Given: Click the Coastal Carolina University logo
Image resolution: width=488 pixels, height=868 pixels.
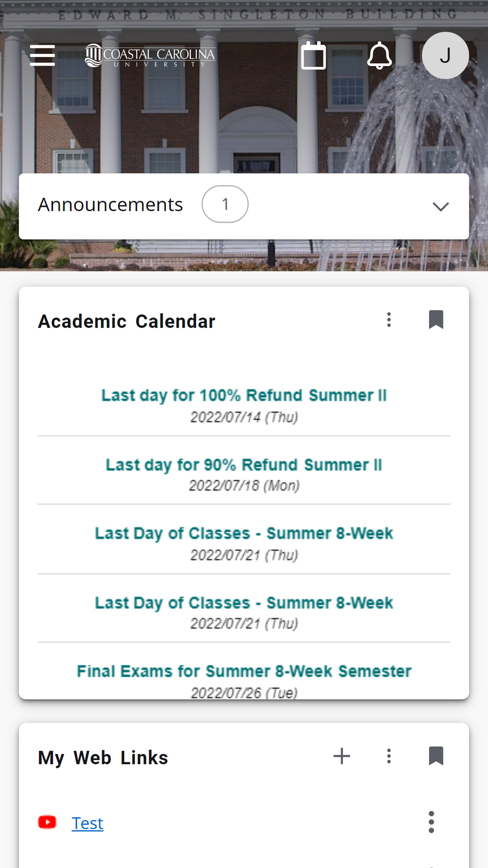Looking at the screenshot, I should pyautogui.click(x=150, y=56).
